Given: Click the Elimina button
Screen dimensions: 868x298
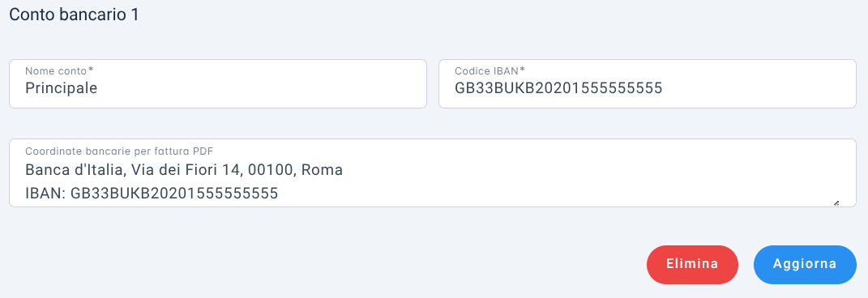Looking at the screenshot, I should 692,264.
